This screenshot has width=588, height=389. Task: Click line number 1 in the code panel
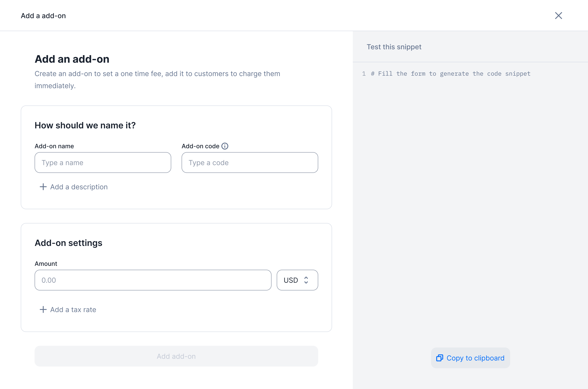coord(364,74)
